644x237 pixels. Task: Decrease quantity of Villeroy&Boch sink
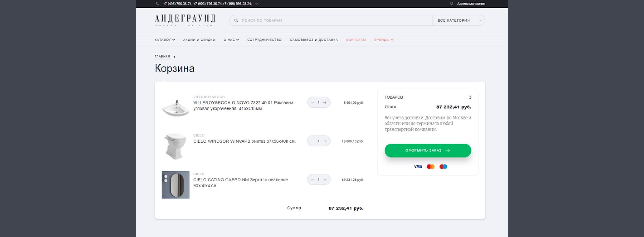[x=312, y=103]
